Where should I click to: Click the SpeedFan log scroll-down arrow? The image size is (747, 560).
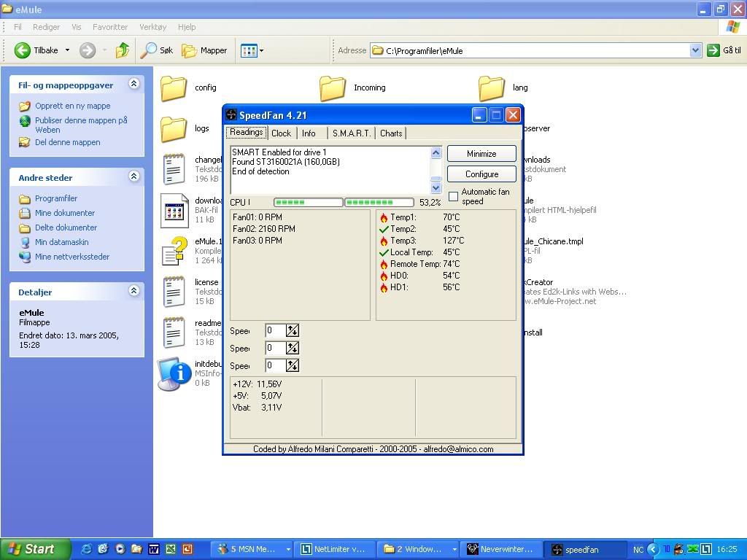(x=436, y=187)
